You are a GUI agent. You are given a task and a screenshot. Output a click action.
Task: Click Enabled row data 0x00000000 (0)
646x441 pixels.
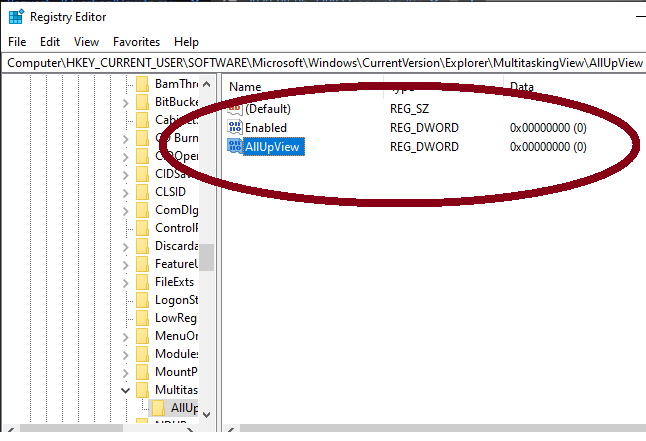point(548,128)
